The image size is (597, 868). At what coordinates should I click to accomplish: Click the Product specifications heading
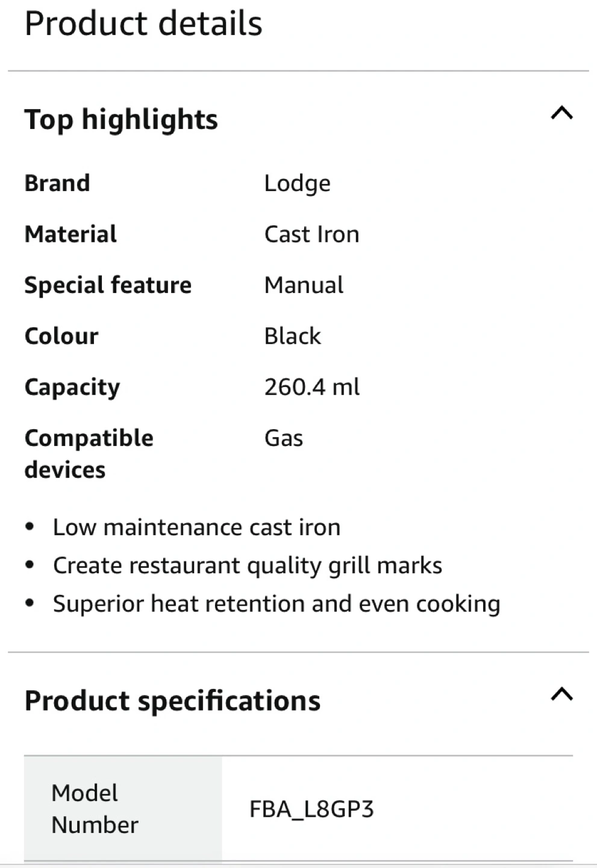[172, 700]
